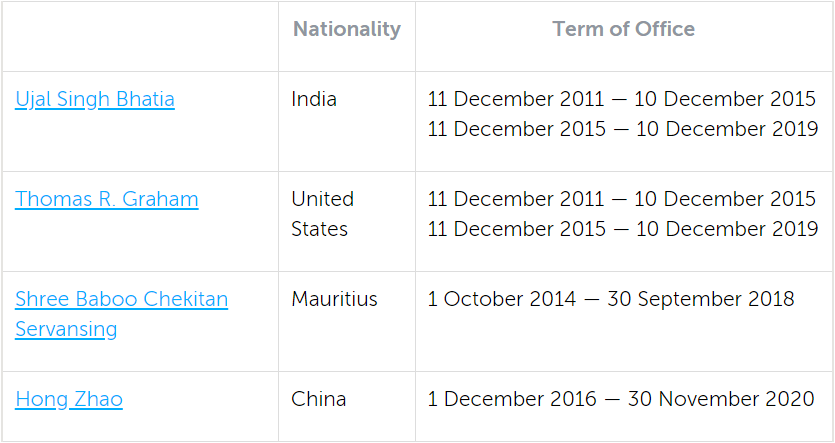Click the 30 September 2018 end date

click(x=711, y=300)
